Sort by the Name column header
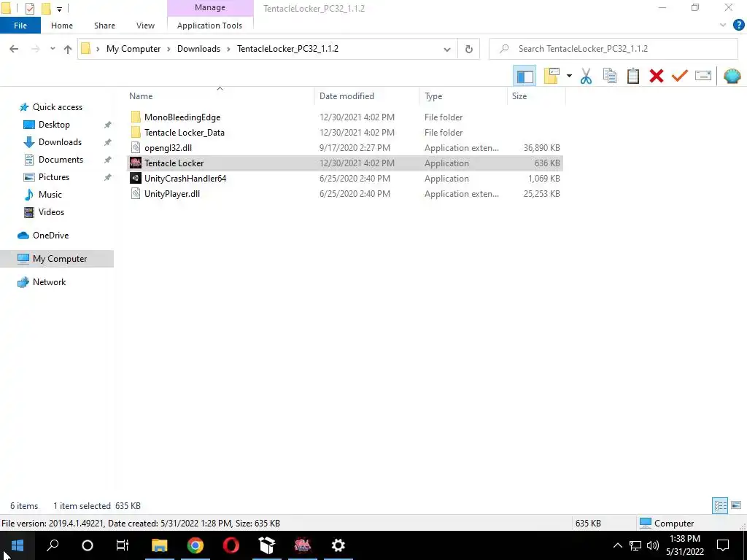 pyautogui.click(x=141, y=96)
